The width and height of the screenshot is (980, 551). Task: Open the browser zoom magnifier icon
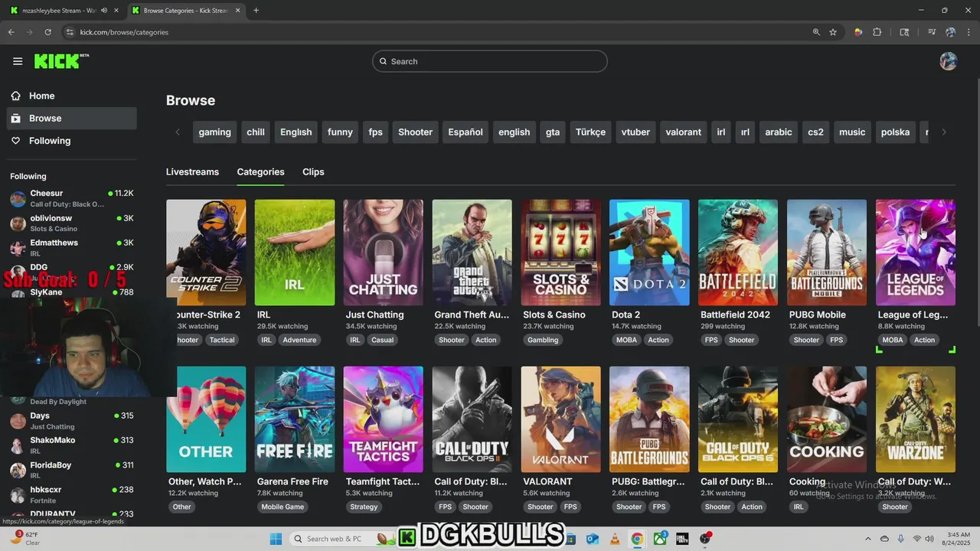point(816,32)
